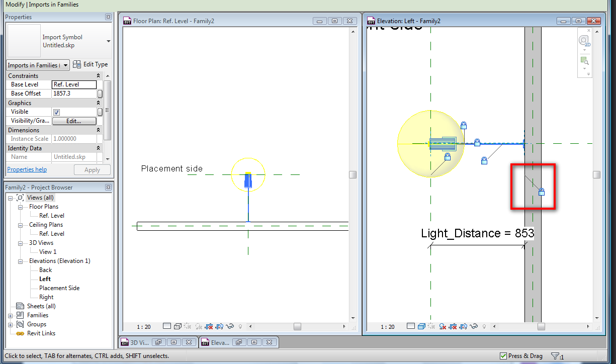
Task: Click Detail Level icon in Elevation view bar
Action: 410,326
